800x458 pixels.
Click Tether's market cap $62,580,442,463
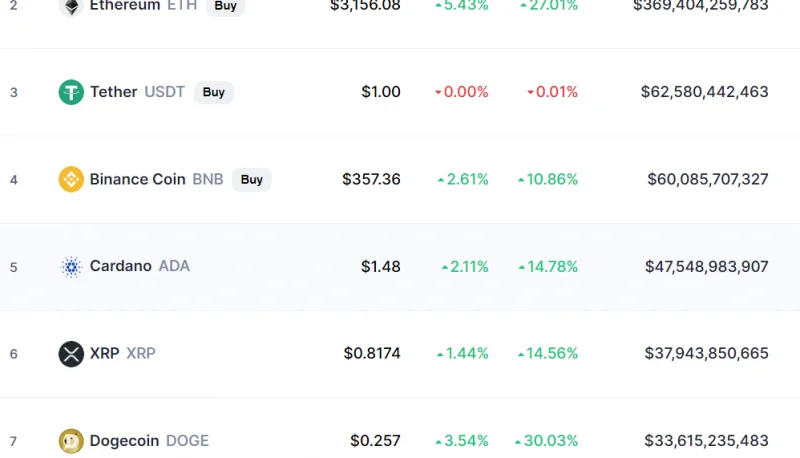[705, 92]
